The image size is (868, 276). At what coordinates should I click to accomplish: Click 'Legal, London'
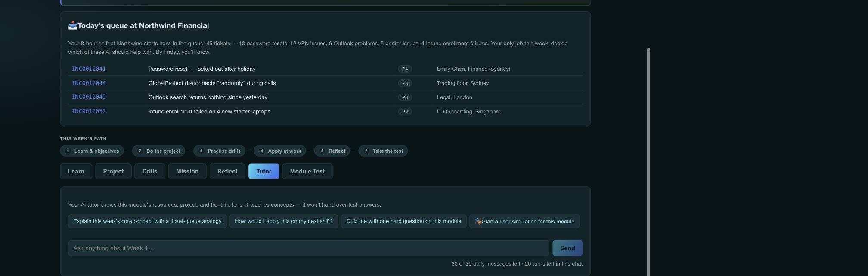click(x=455, y=97)
